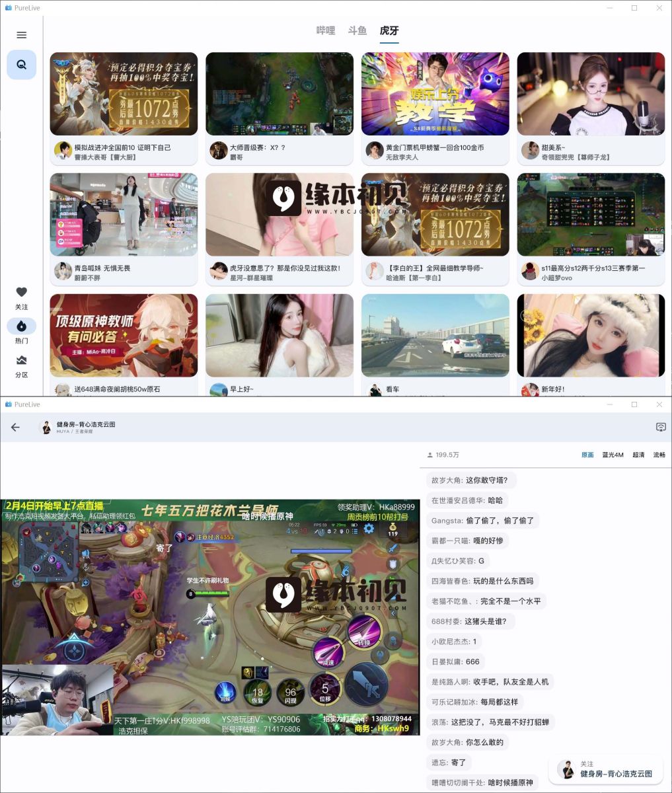Open the s11最高分 stream thumbnail
672x793 pixels.
coord(591,215)
